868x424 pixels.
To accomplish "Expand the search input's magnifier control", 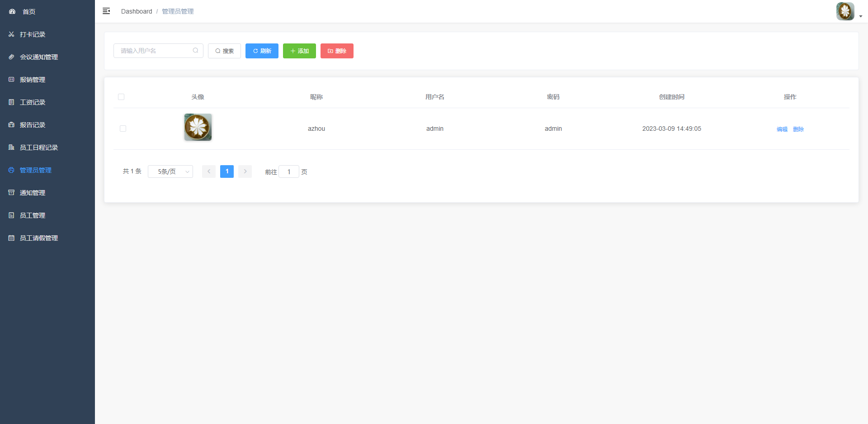I will tap(195, 50).
